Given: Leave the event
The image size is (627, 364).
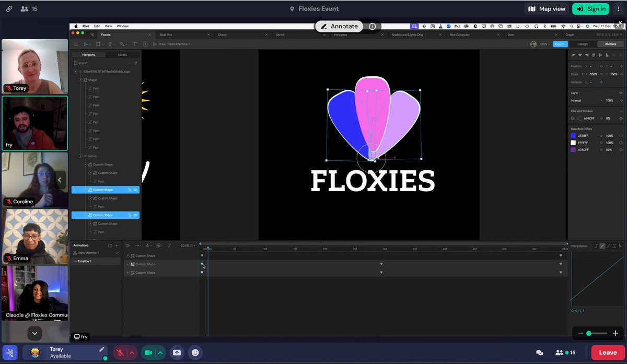Looking at the screenshot, I should [607, 353].
